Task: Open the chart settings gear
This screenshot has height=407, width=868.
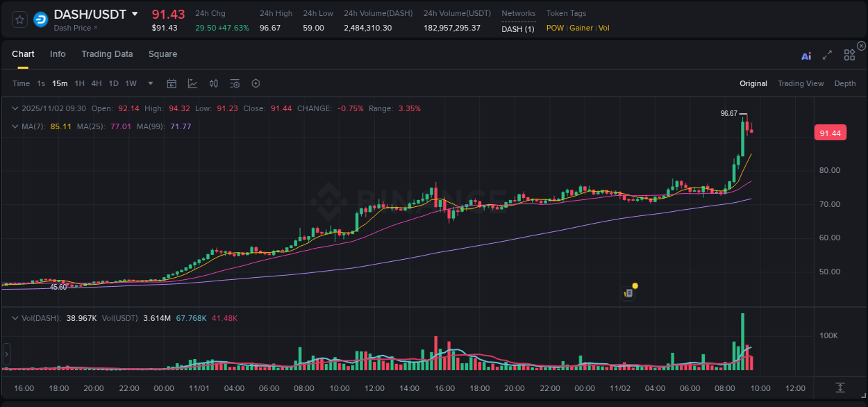Action: [256, 83]
